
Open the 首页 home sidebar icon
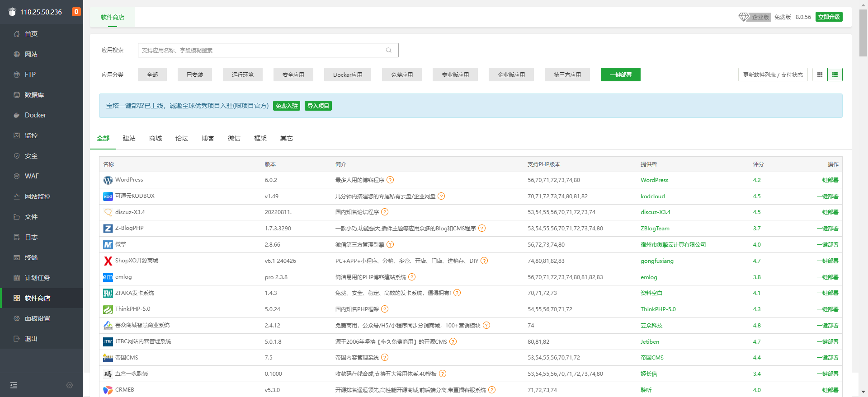click(17, 34)
